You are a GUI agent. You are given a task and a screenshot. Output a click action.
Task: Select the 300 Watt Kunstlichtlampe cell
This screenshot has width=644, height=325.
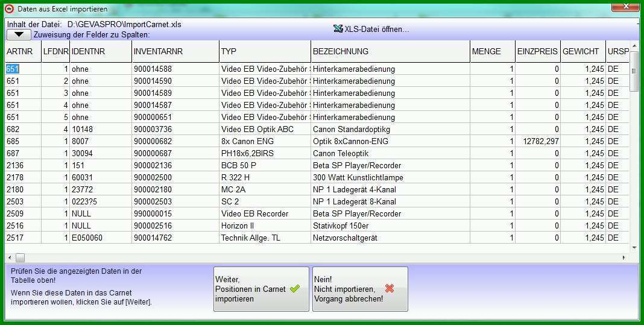[391, 177]
